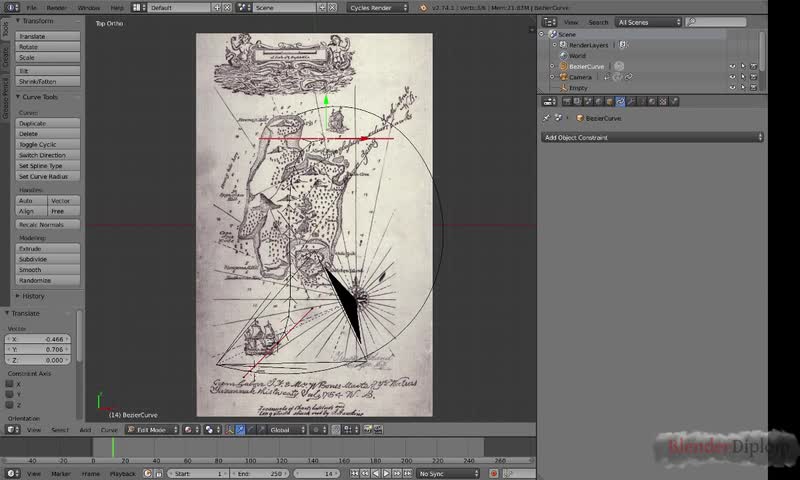Select the translate manipulator arrow icon
This screenshot has height=480, width=800.
click(x=240, y=430)
